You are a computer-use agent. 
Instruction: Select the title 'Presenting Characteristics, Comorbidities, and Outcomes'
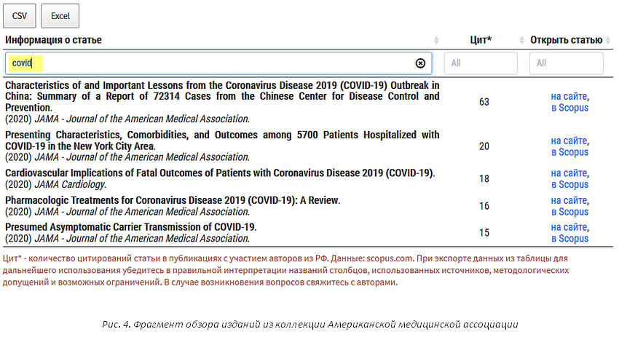coord(222,141)
